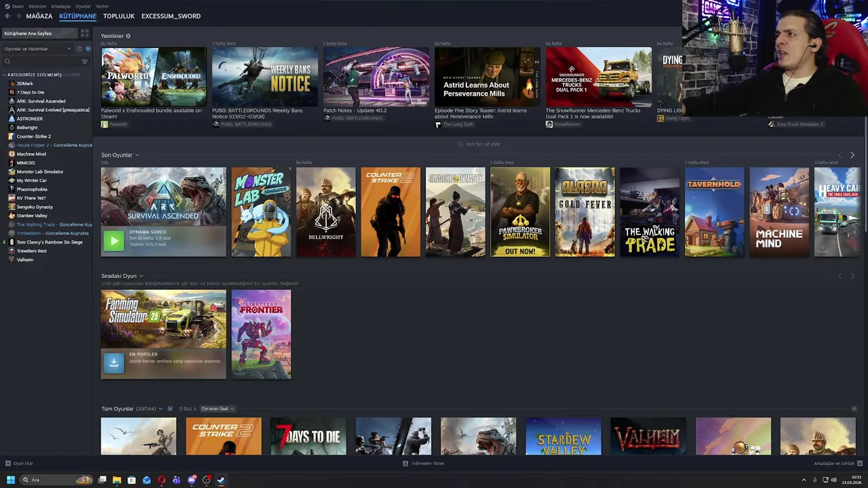The width and height of the screenshot is (868, 488).
Task: Open Microsoft Store from the taskbar
Action: tap(132, 480)
